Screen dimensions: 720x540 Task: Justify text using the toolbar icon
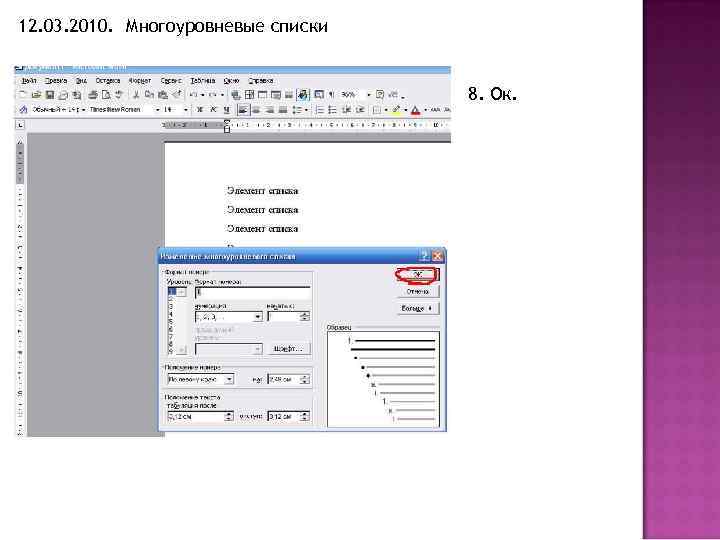pyautogui.click(x=283, y=110)
